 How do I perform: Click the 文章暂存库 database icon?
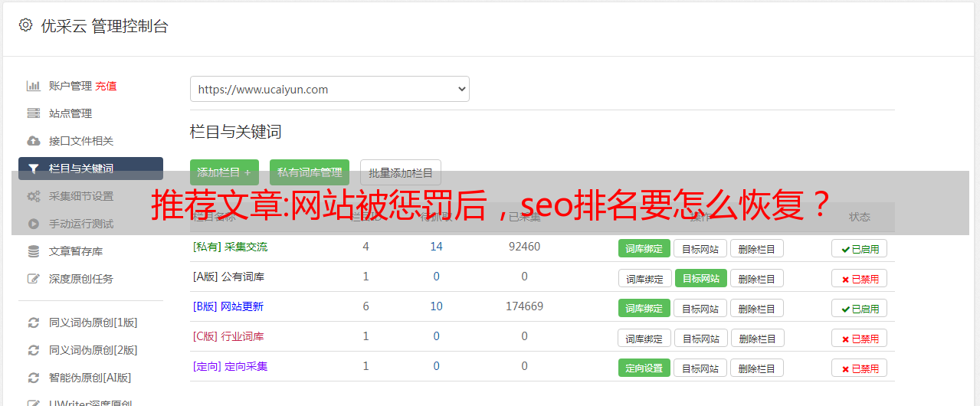[x=34, y=251]
